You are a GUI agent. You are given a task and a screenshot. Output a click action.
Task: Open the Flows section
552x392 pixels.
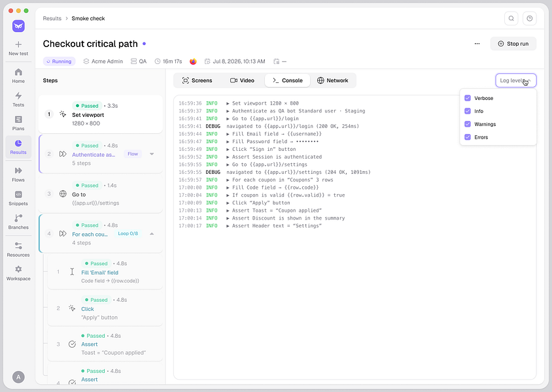click(18, 174)
